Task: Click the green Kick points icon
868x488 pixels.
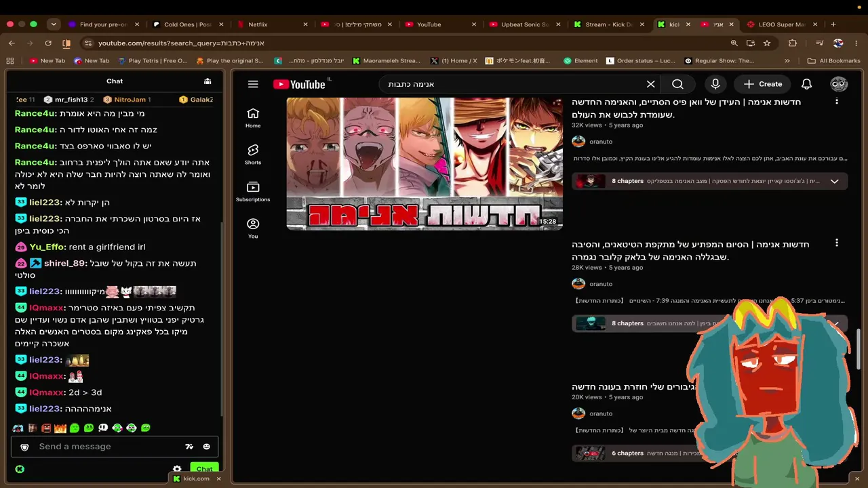Action: 20,469
